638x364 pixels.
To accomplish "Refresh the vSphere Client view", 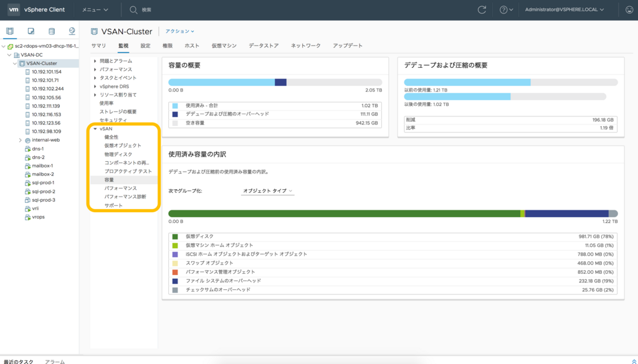I will coord(482,10).
